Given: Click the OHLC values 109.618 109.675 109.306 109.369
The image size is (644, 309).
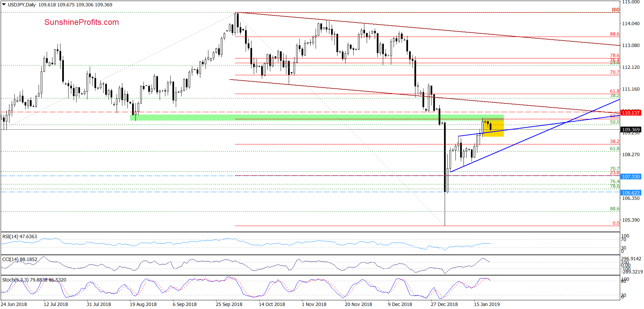Looking at the screenshot, I should tap(75, 5).
